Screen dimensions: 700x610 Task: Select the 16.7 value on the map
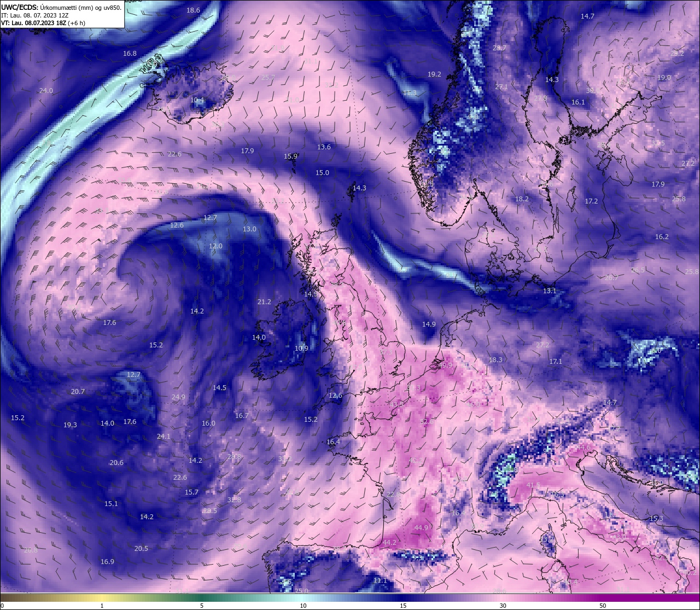242,416
